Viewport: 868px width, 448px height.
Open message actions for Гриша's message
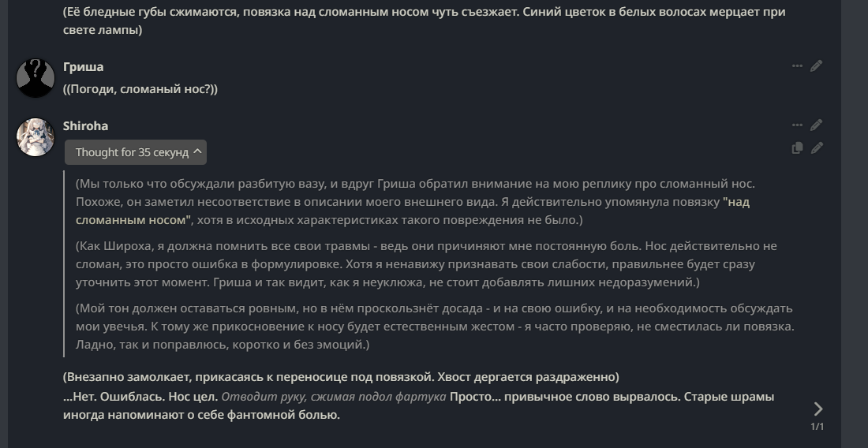[x=797, y=65]
